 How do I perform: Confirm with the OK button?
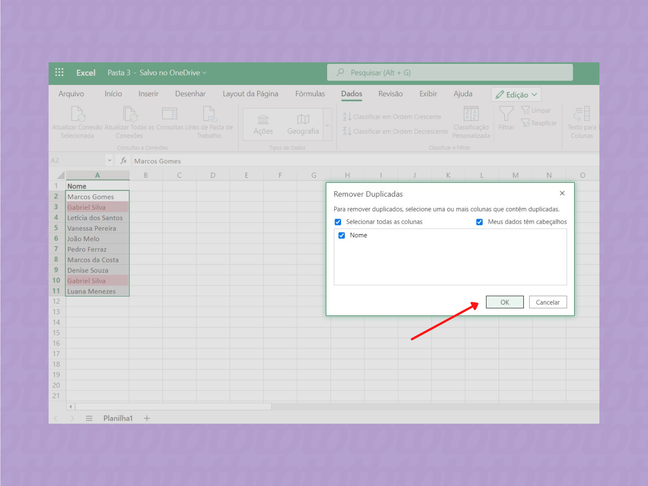tap(505, 302)
